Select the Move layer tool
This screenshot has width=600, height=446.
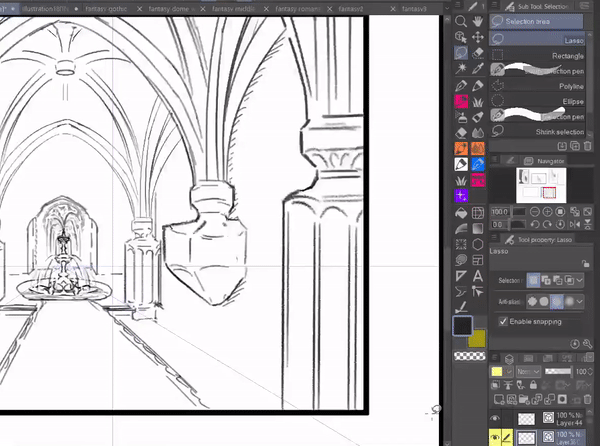479,37
